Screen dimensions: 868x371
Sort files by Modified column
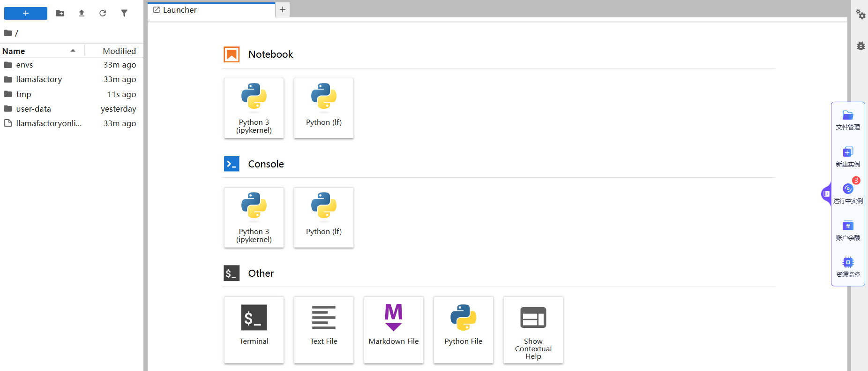(x=119, y=51)
